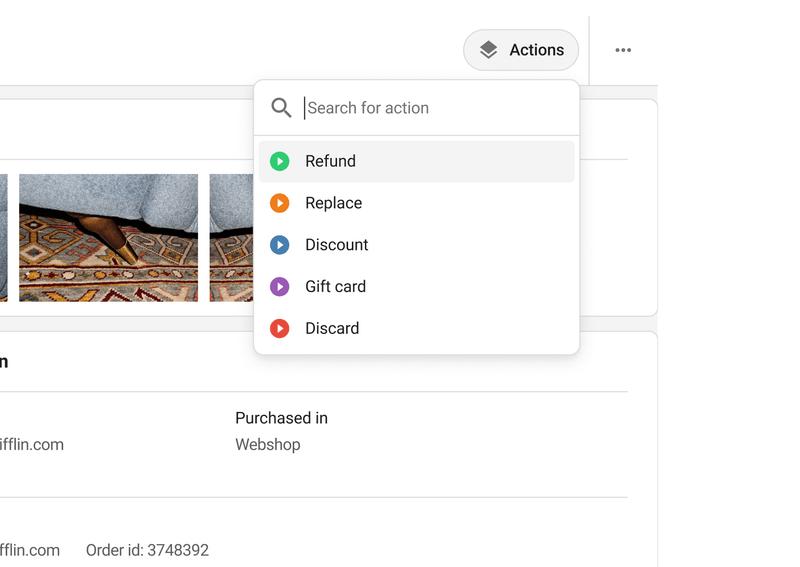This screenshot has width=800, height=567.
Task: Click the blue Discount play icon
Action: 280,245
